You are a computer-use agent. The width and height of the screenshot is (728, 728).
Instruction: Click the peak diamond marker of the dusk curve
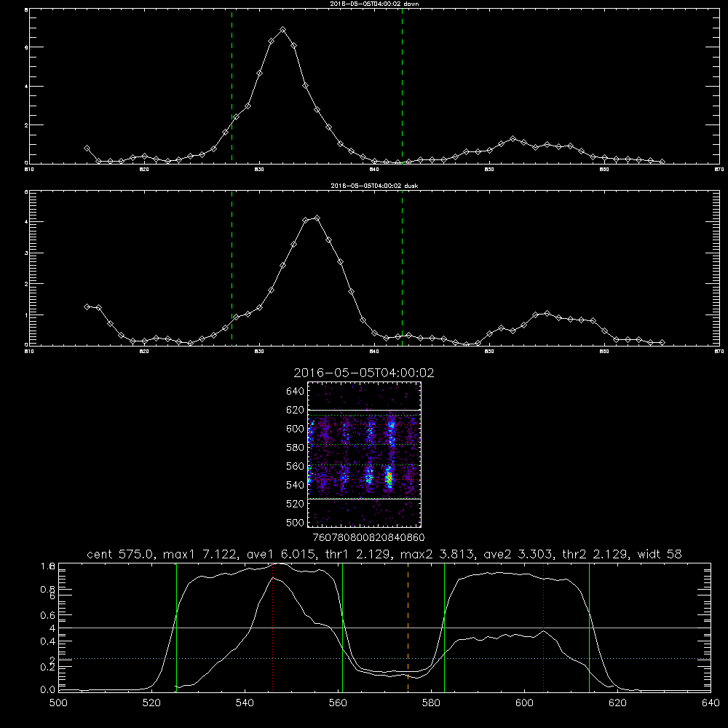[x=317, y=218]
